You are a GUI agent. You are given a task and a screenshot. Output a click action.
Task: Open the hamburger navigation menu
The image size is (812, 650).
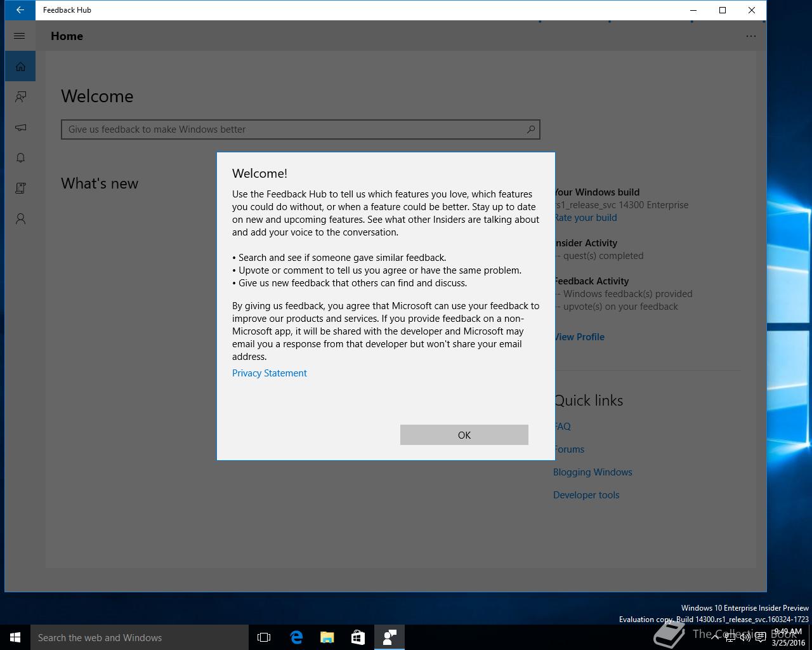(20, 36)
